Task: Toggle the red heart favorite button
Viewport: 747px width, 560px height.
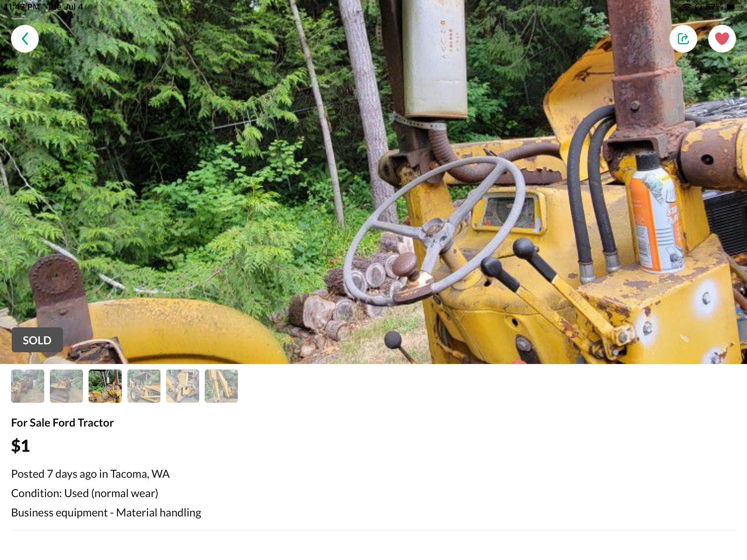Action: [x=722, y=39]
